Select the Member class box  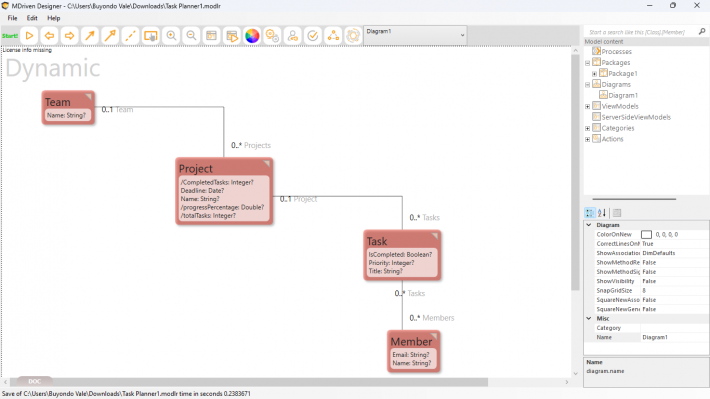(x=413, y=352)
